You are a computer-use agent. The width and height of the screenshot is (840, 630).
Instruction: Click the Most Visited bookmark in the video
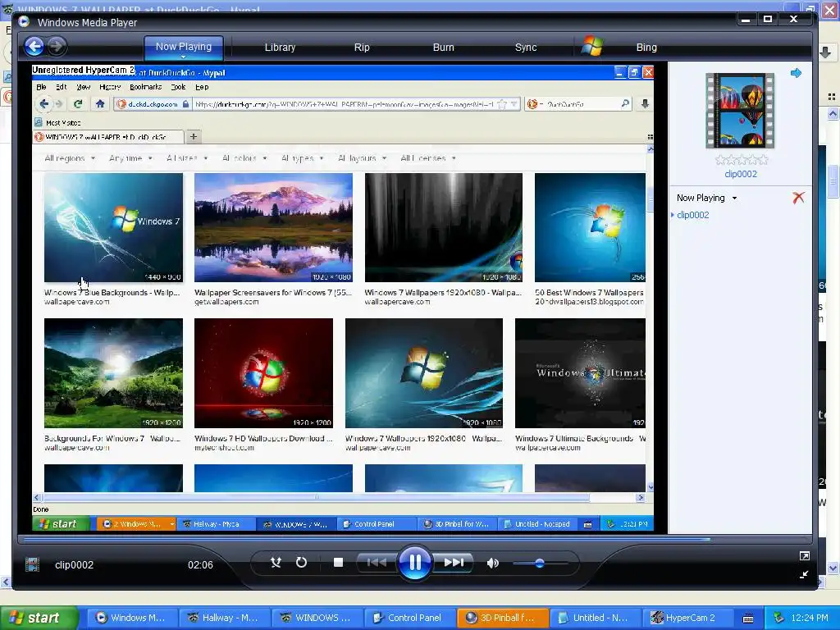[x=58, y=123]
